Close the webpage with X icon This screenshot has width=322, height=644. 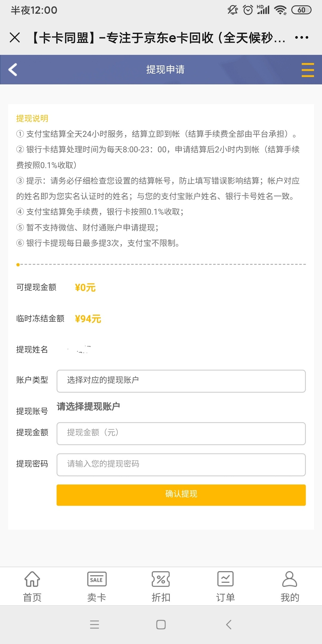[x=15, y=38]
